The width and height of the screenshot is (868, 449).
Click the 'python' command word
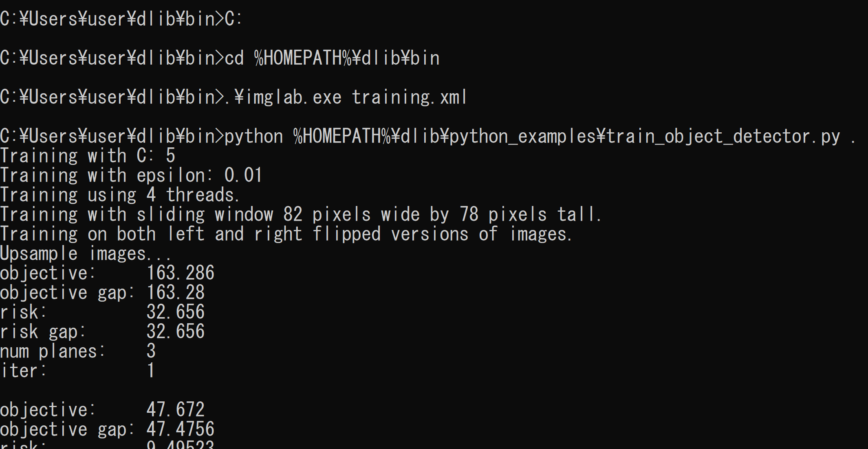[254, 136]
